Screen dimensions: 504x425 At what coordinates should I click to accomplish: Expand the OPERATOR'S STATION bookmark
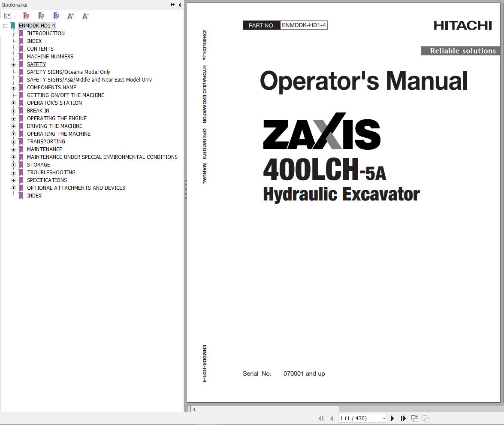13,103
